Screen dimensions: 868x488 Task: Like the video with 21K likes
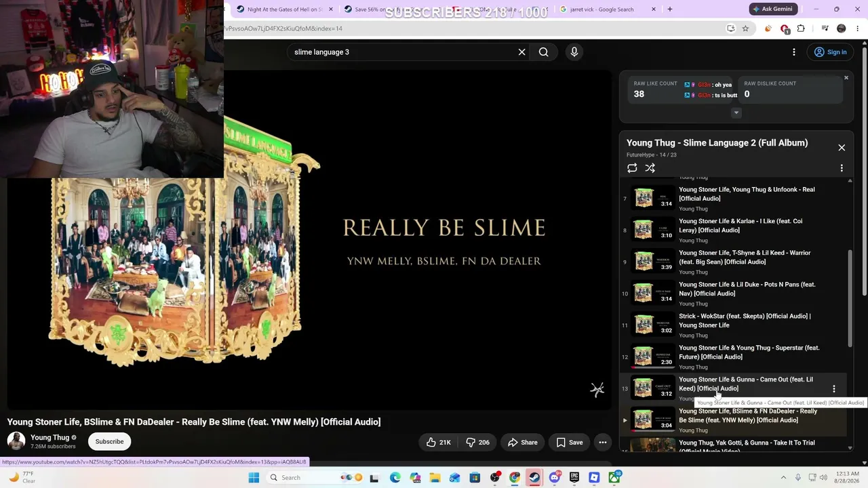[x=439, y=443]
